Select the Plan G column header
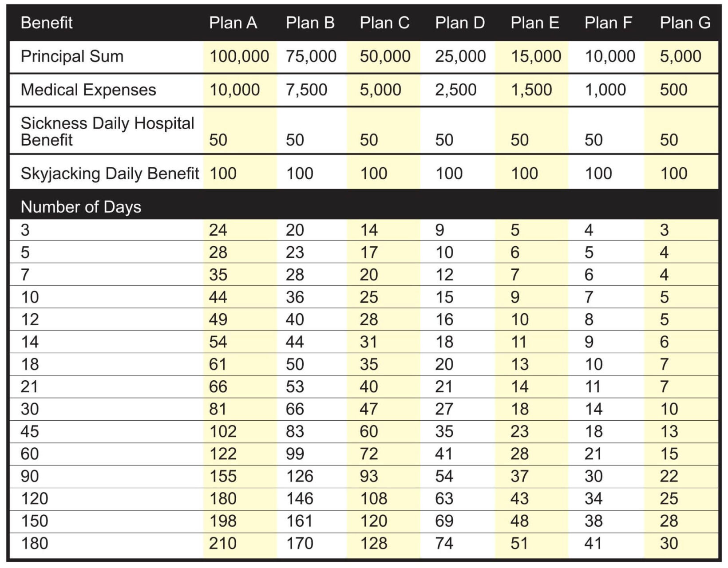Viewport: 728px width, 568px height. (x=685, y=23)
